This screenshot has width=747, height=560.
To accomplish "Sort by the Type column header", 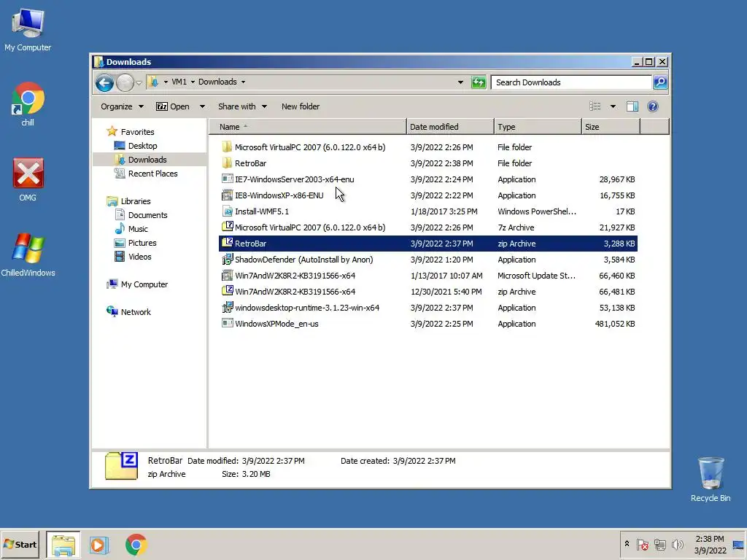I will [538, 127].
